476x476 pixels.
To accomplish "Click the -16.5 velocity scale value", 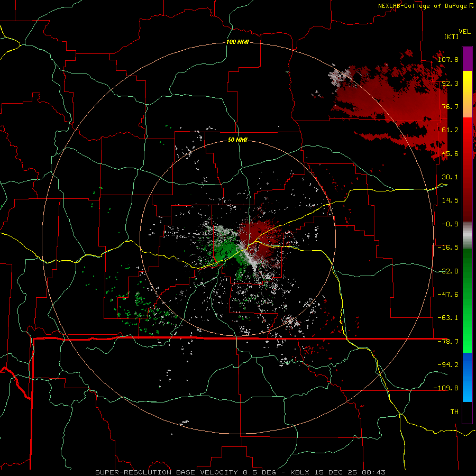I will (x=448, y=248).
